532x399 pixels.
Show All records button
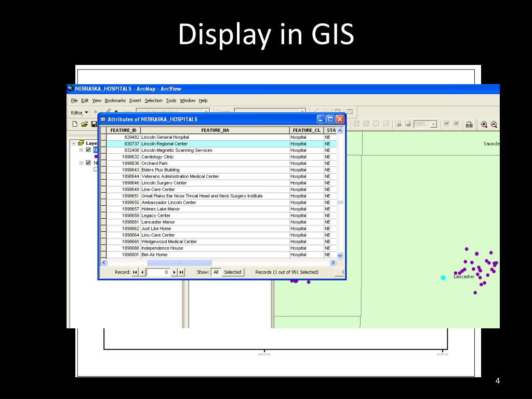coord(216,272)
